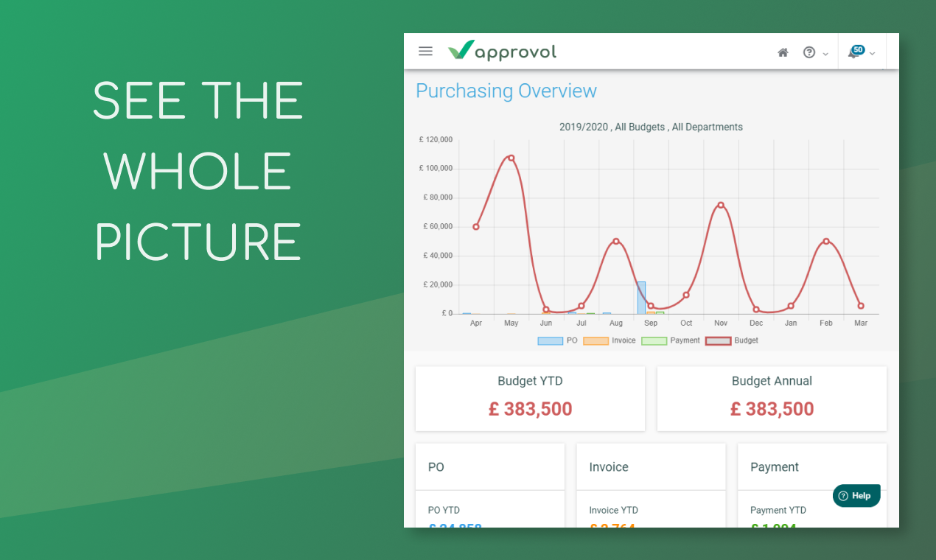The height and width of the screenshot is (560, 936).
Task: Open the notifications bell with 50 badge
Action: pos(856,52)
